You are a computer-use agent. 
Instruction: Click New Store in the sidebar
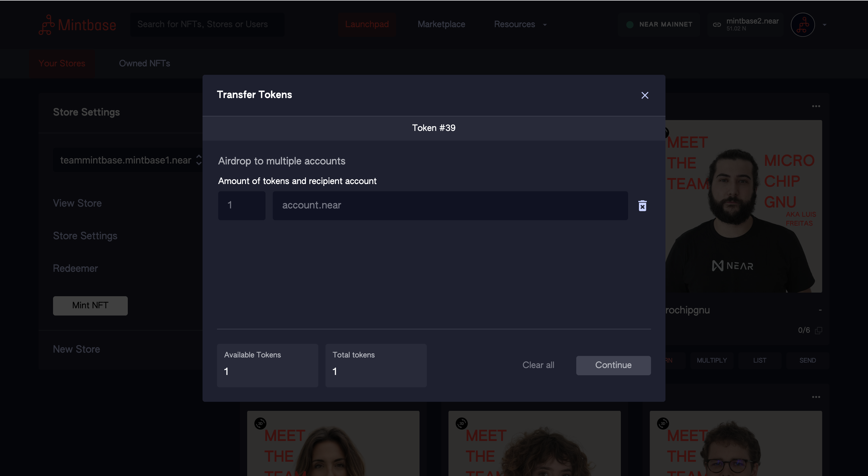(76, 349)
